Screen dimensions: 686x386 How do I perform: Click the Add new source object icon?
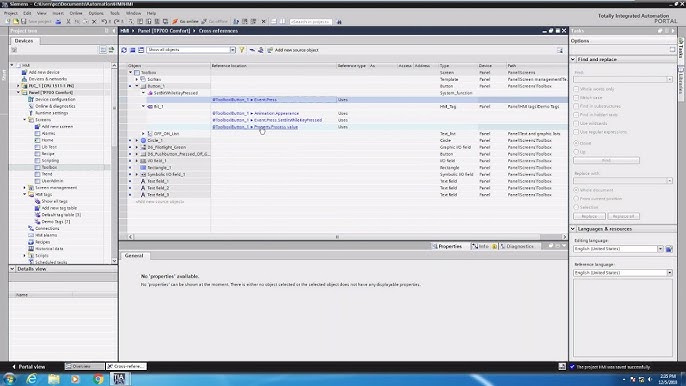[x=270, y=50]
